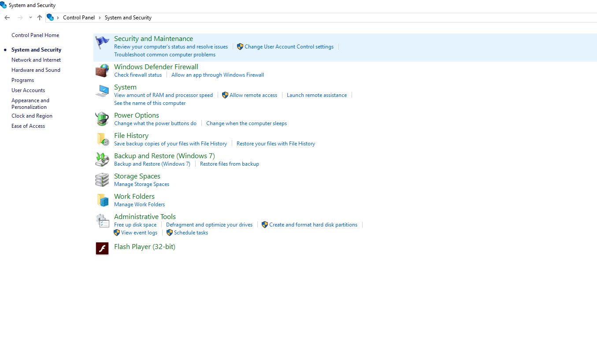Image resolution: width=597 pixels, height=364 pixels.
Task: Click the Back arrow in navigation bar
Action: pos(7,18)
